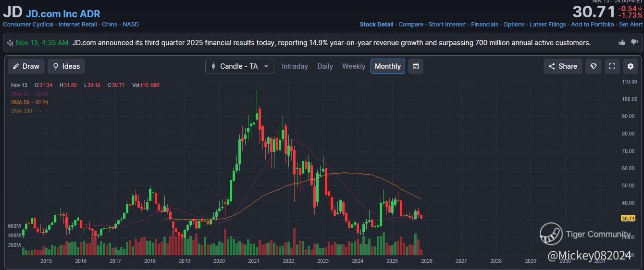Click the 30.71 current price tag on axis
644x270 pixels.
pos(628,219)
